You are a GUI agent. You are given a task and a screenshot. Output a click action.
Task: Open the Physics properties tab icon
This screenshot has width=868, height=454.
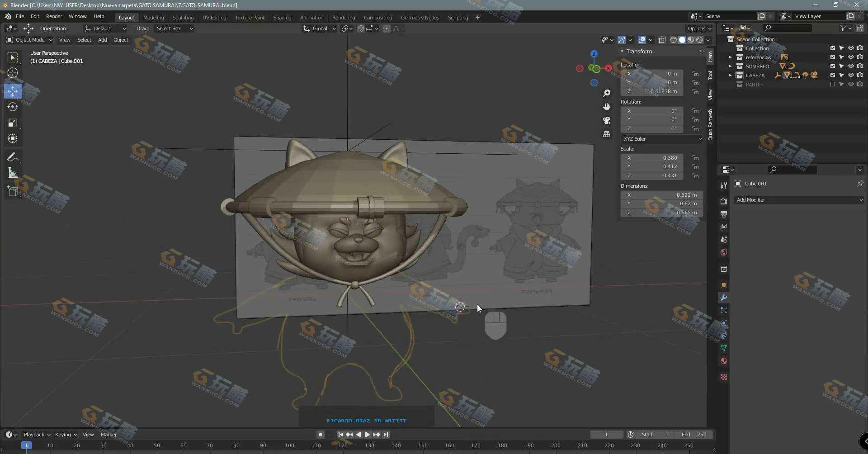pyautogui.click(x=724, y=323)
